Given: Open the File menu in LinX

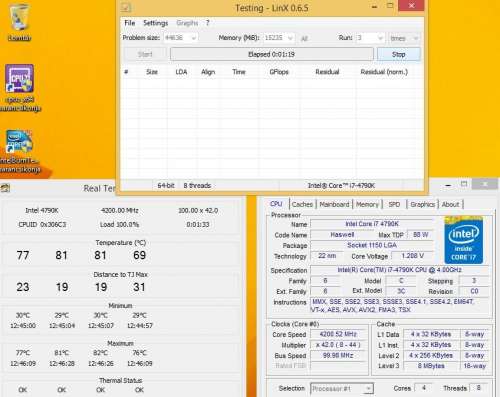Looking at the screenshot, I should tap(130, 23).
